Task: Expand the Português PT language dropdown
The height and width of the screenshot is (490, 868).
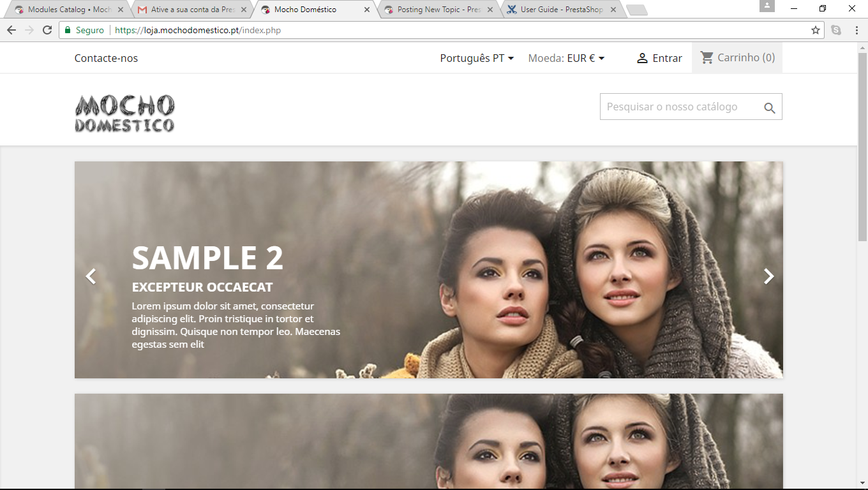Action: pos(477,58)
